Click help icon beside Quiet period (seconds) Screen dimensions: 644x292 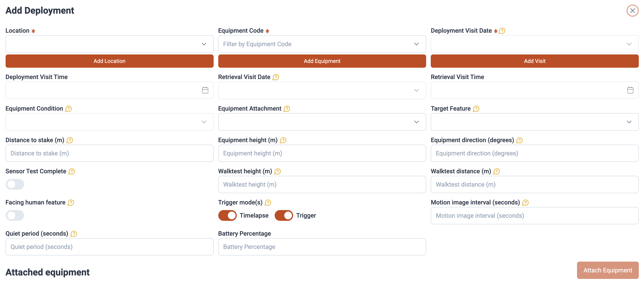pos(74,234)
